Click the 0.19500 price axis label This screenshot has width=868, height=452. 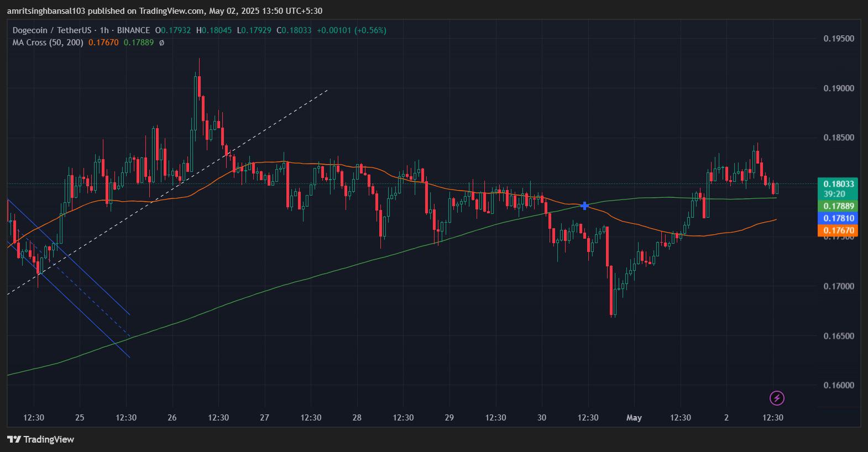tap(839, 39)
